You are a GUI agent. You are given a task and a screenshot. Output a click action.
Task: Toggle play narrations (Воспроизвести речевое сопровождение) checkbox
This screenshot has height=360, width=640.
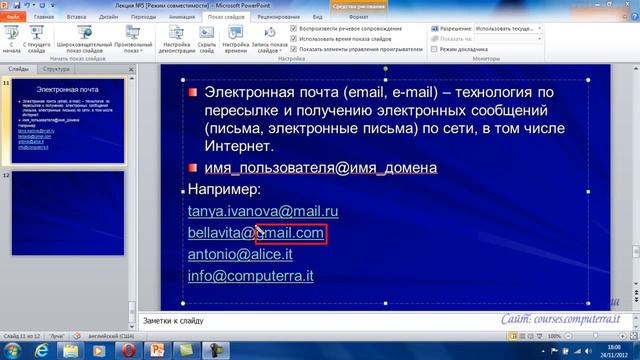coord(293,28)
